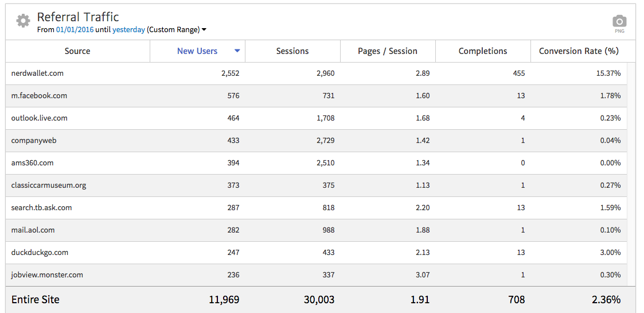This screenshot has height=313, width=644.
Task: Sort by Conversion Rate (%) column header
Action: [x=579, y=51]
